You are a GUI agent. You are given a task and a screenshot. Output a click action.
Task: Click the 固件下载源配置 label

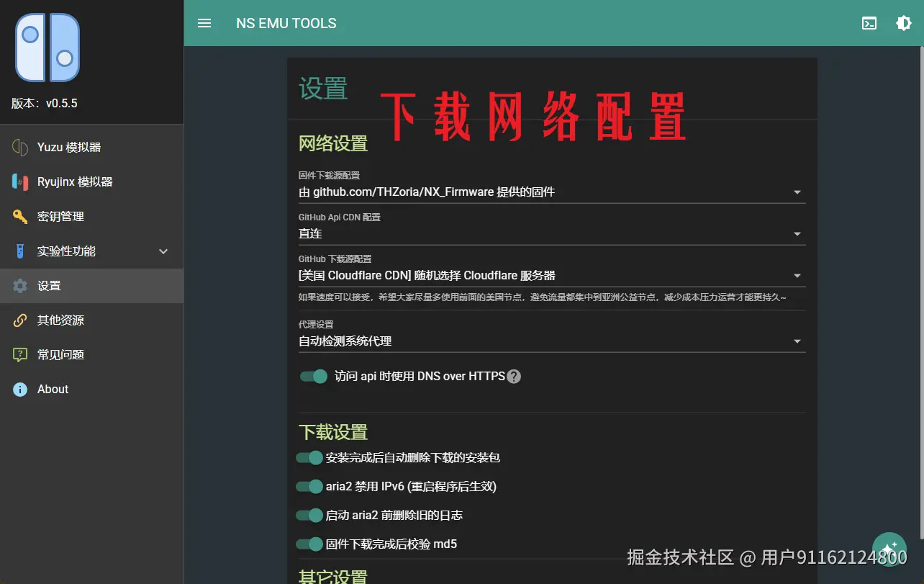(329, 176)
